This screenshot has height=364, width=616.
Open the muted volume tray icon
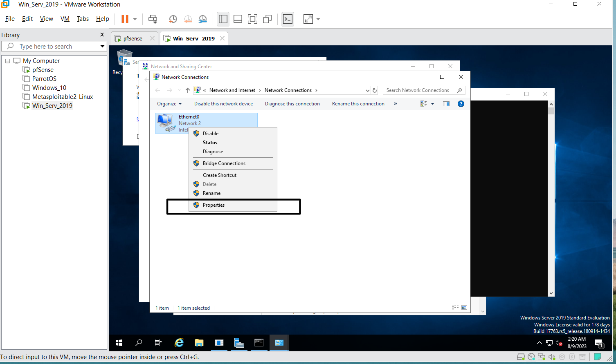[x=559, y=343]
